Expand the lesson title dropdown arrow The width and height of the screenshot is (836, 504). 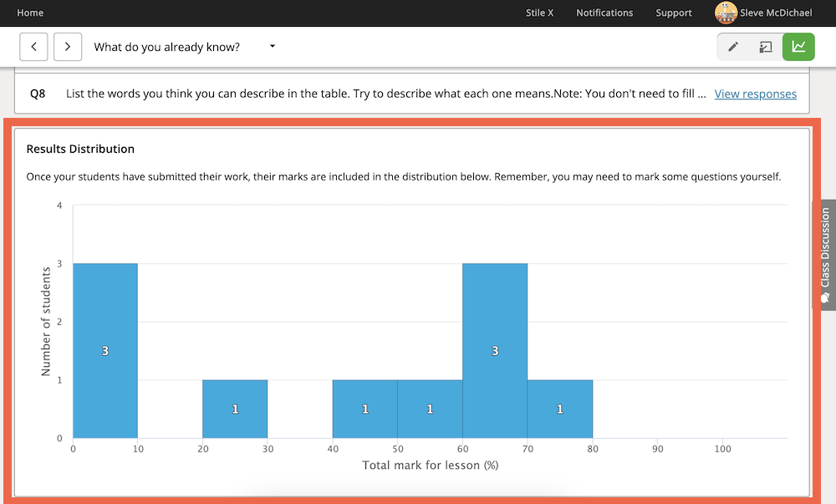[x=273, y=46]
